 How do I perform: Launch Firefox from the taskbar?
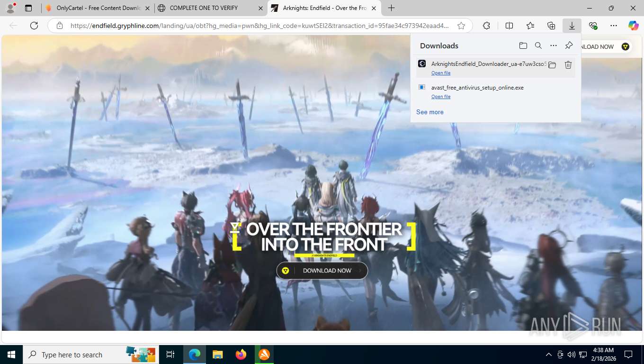click(241, 355)
